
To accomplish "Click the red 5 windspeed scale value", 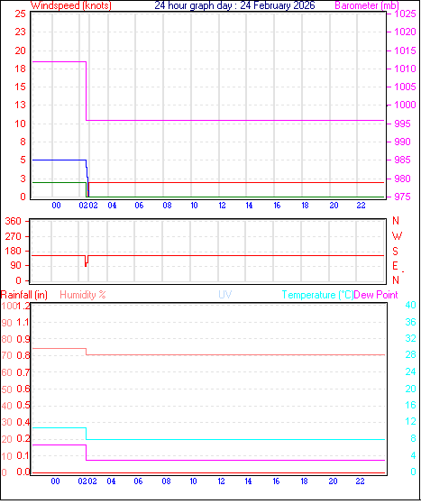I will point(23,160).
